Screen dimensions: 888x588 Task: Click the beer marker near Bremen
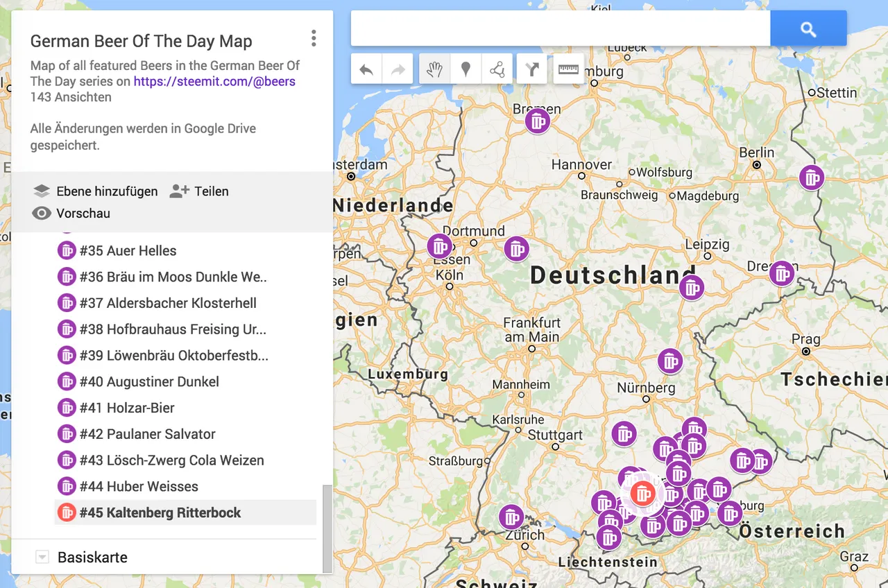537,121
